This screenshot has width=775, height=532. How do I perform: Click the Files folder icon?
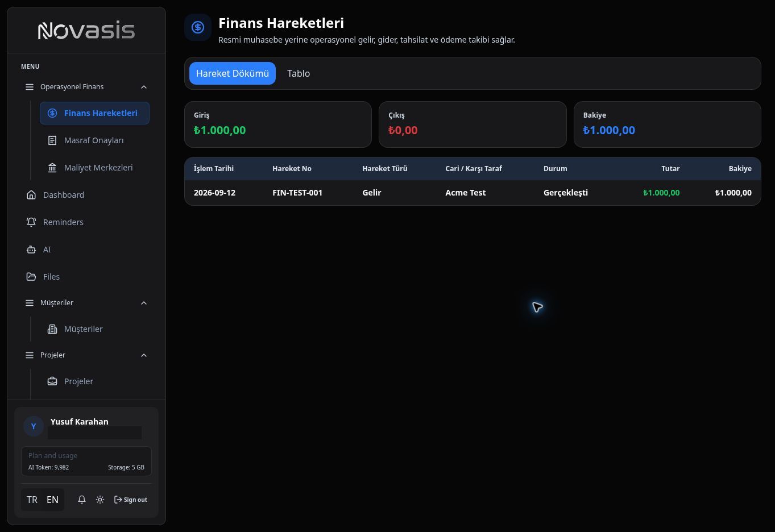pos(31,277)
